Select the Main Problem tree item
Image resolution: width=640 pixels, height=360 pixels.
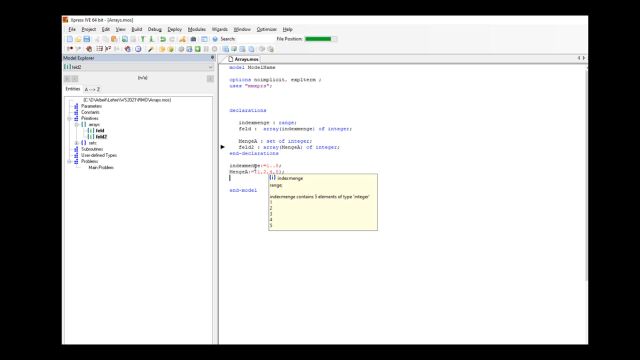pos(101,168)
